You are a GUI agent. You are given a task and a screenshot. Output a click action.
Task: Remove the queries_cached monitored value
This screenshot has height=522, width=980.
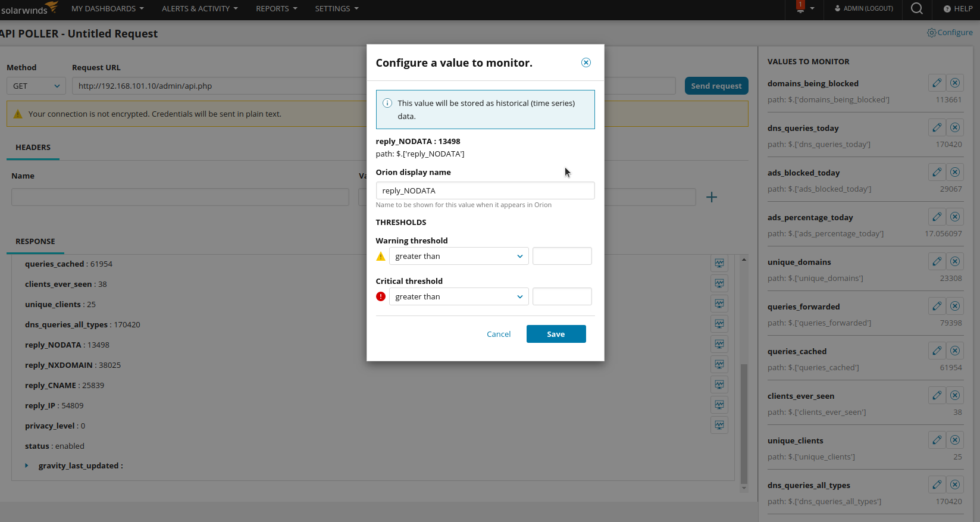pyautogui.click(x=955, y=351)
